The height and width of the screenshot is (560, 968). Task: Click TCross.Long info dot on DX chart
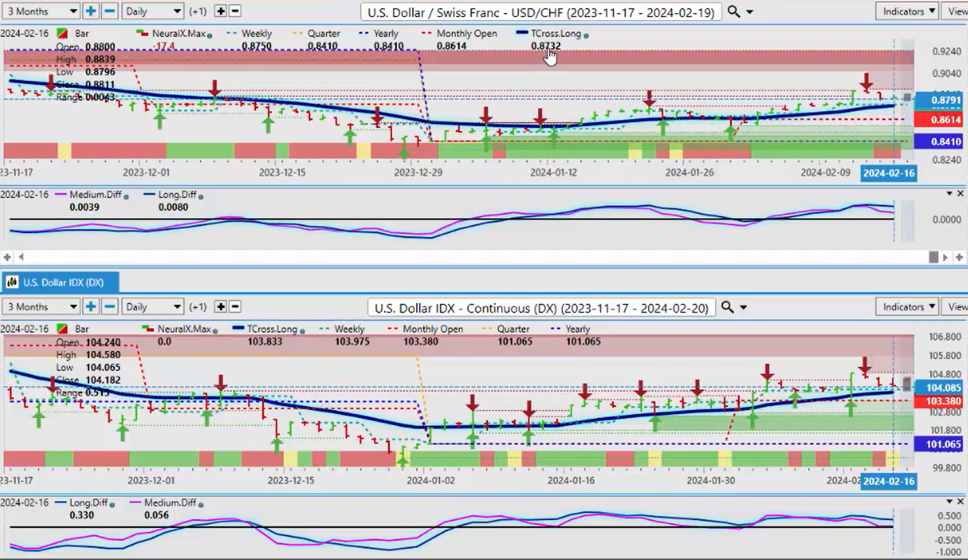(x=302, y=330)
